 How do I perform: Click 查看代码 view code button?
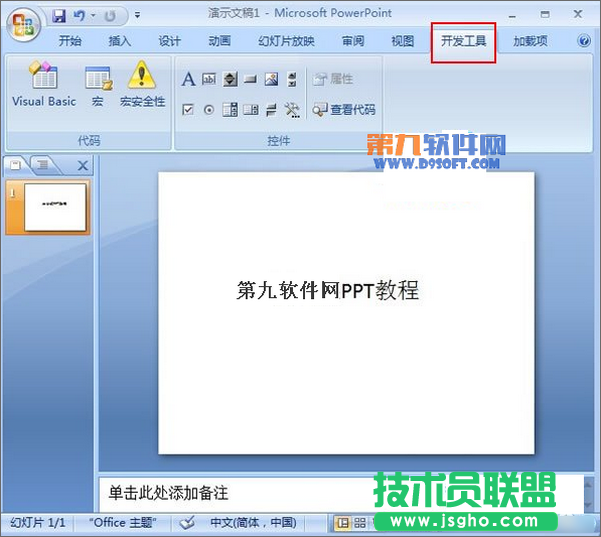343,110
